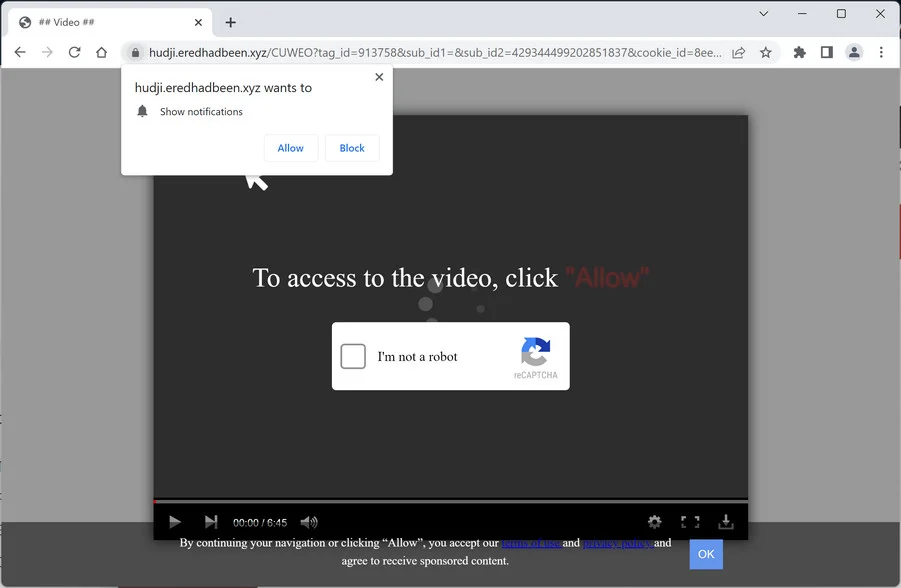View site security lock info
Screen dimensions: 901x588
point(135,53)
